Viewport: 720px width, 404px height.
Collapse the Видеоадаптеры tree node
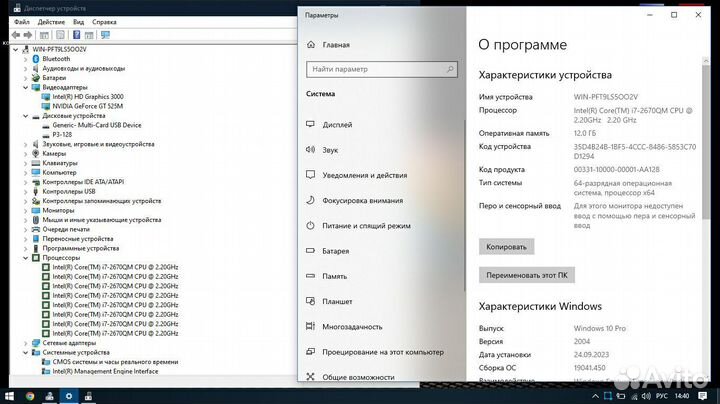coord(27,87)
